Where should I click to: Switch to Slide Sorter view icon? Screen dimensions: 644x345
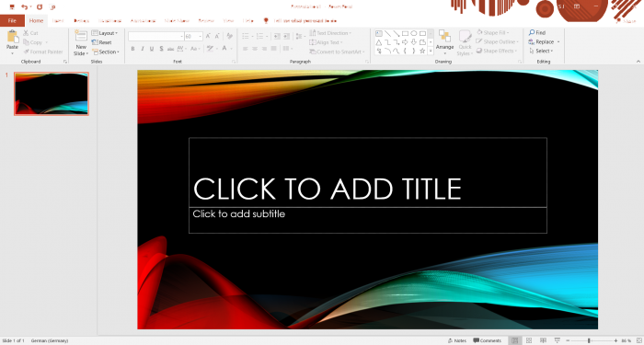pyautogui.click(x=529, y=340)
